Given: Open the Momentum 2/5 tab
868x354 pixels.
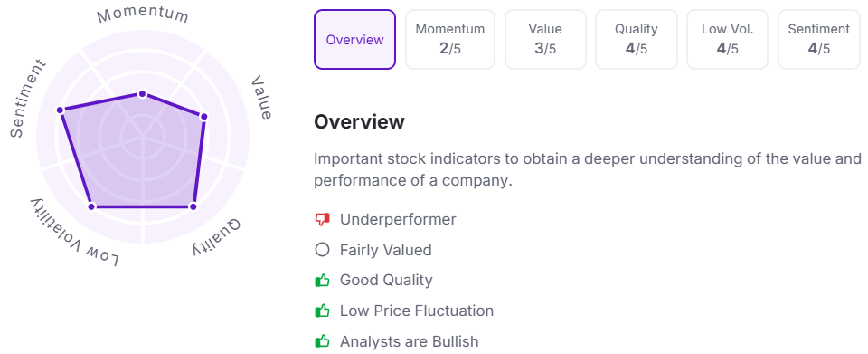Looking at the screenshot, I should 450,39.
